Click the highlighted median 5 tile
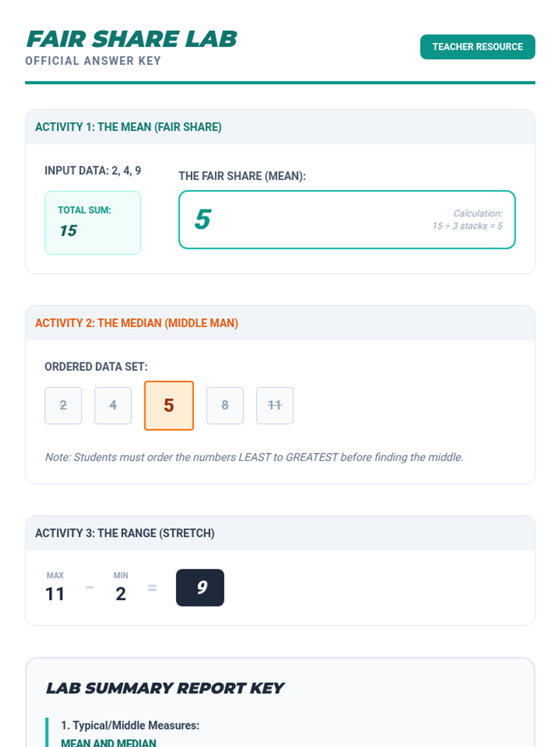Viewport: 560px width, 747px height. [x=169, y=405]
